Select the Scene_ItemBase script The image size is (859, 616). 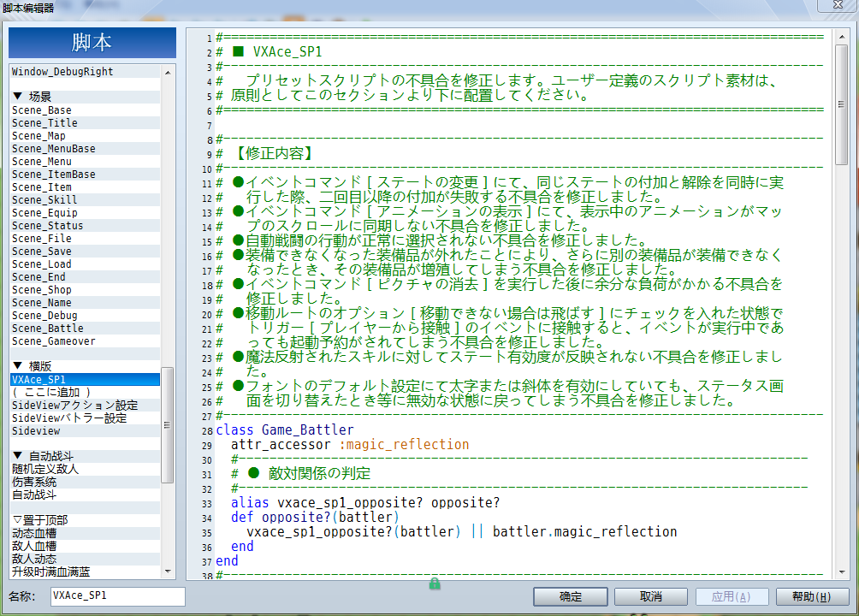coord(85,175)
